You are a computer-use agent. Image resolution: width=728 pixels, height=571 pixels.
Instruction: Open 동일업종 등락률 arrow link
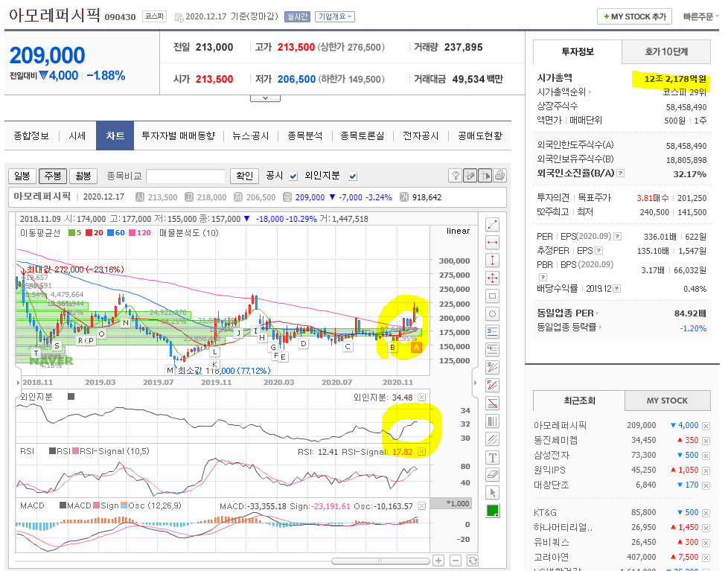click(x=600, y=328)
